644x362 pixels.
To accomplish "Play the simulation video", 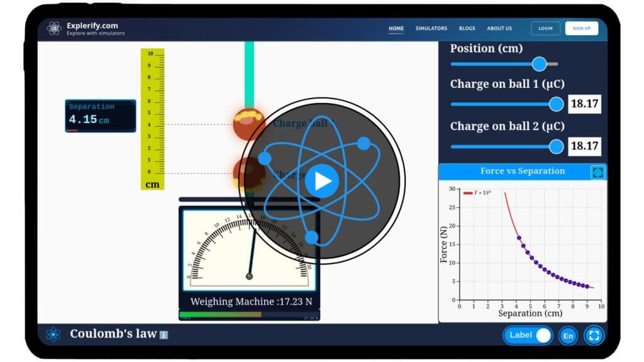I will [x=321, y=181].
